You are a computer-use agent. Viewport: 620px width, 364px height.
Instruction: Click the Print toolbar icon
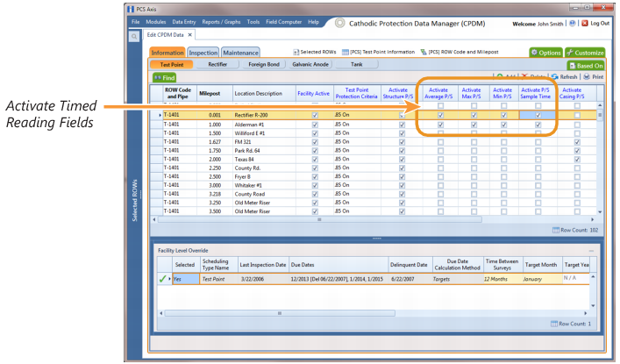pos(587,77)
